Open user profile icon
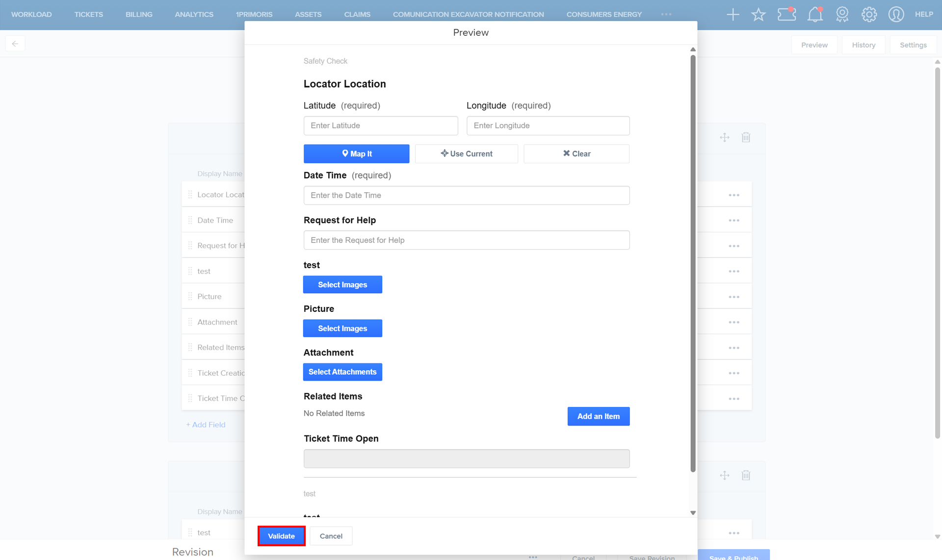 (x=896, y=15)
